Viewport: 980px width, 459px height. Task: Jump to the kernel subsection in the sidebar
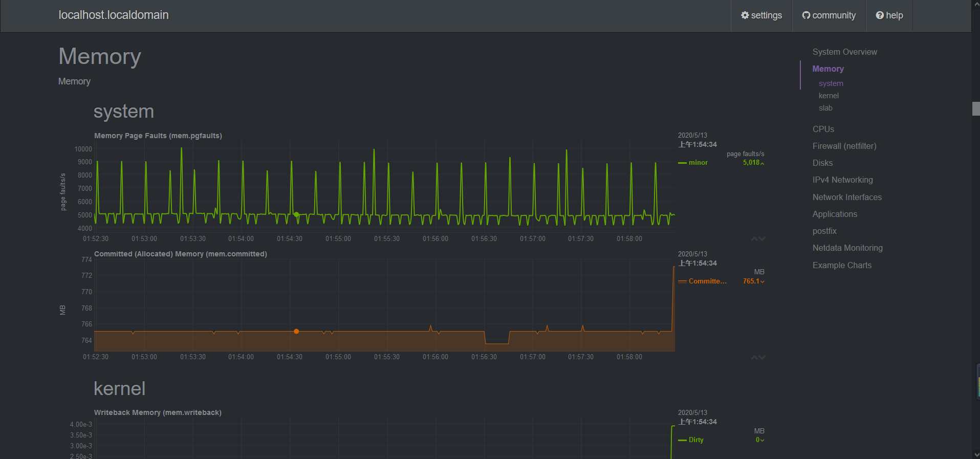pos(829,96)
